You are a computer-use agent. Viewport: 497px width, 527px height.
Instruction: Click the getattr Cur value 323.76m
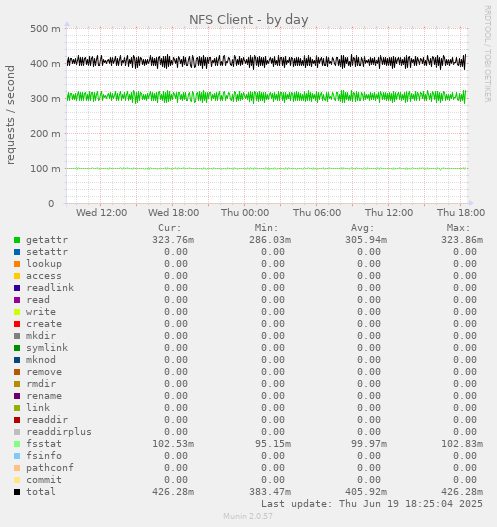[173, 240]
